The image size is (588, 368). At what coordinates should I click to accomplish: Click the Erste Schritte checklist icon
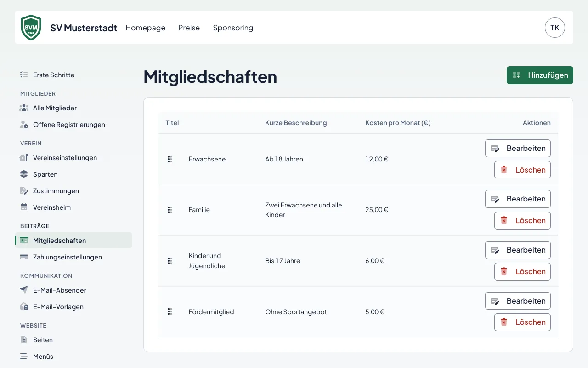(24, 75)
